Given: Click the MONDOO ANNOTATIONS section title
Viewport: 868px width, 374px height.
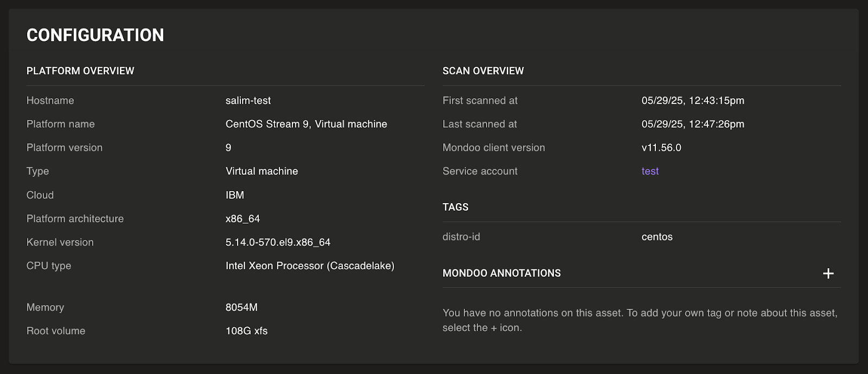Looking at the screenshot, I should (x=501, y=273).
